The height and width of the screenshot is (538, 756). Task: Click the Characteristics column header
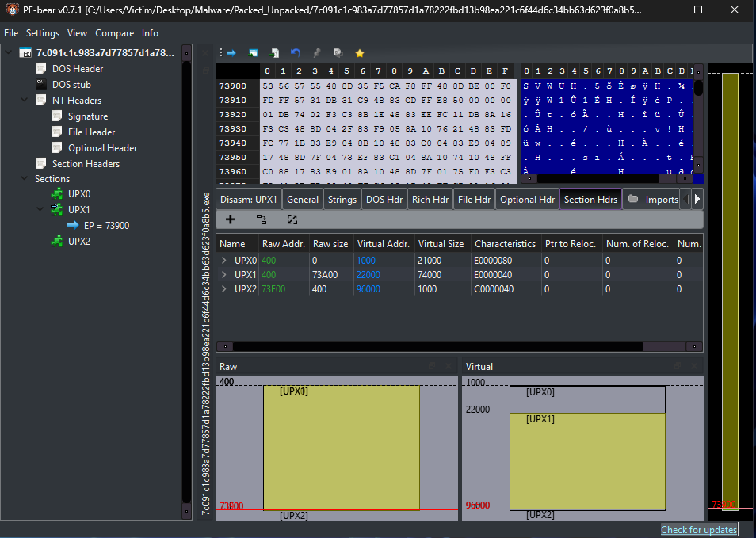pyautogui.click(x=505, y=244)
